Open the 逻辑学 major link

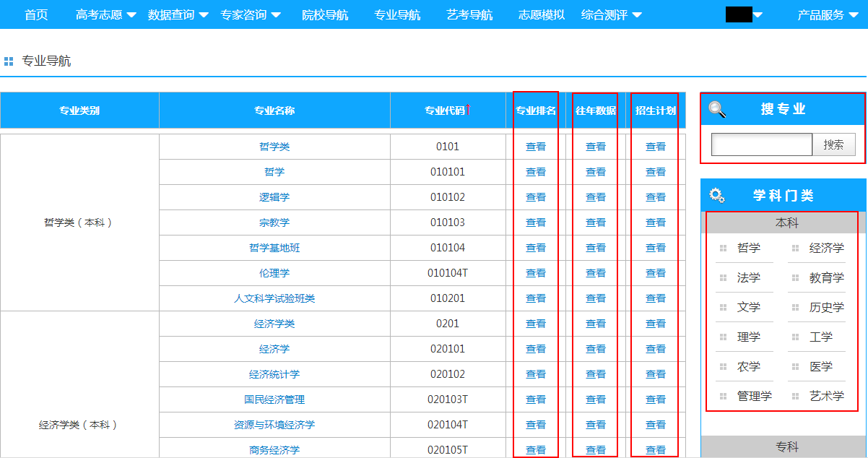274,197
